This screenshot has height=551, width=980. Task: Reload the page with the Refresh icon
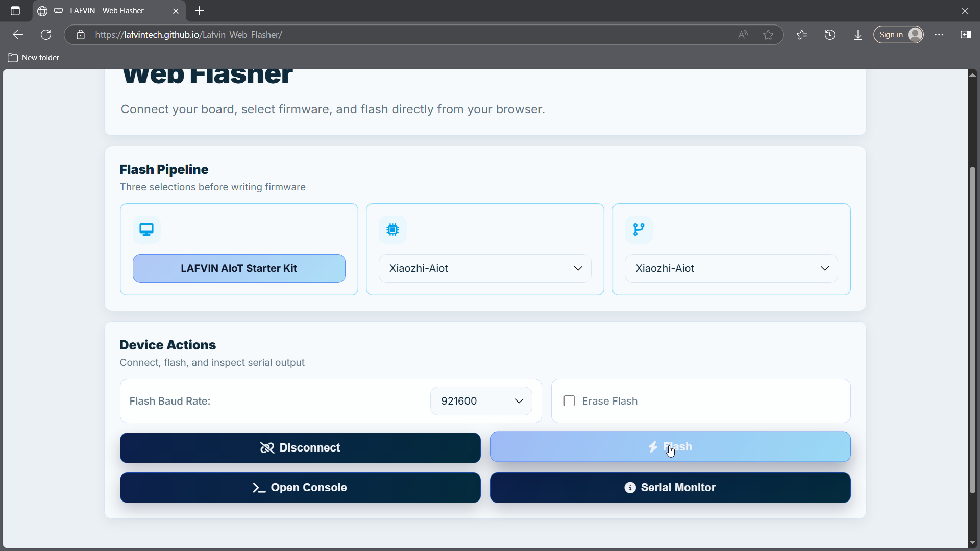(x=46, y=35)
